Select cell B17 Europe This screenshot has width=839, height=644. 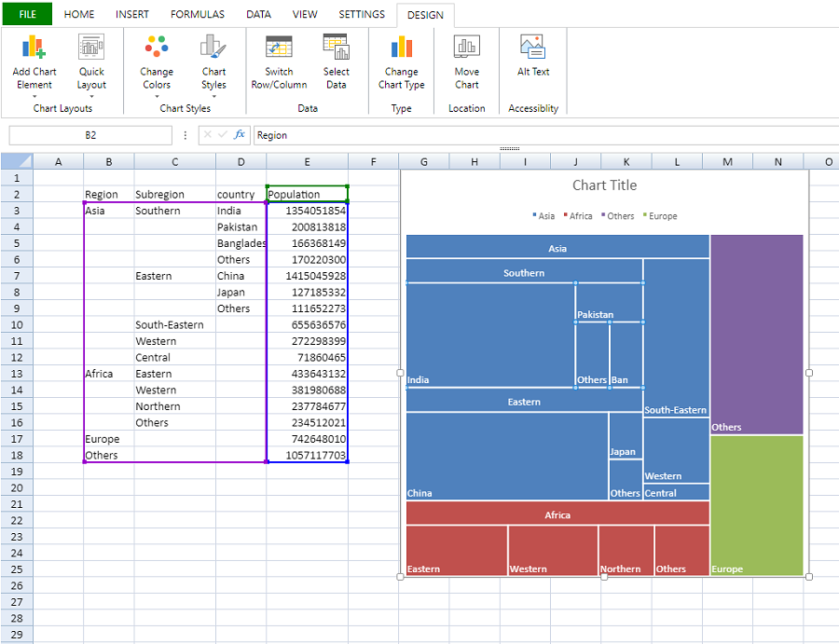click(x=109, y=439)
